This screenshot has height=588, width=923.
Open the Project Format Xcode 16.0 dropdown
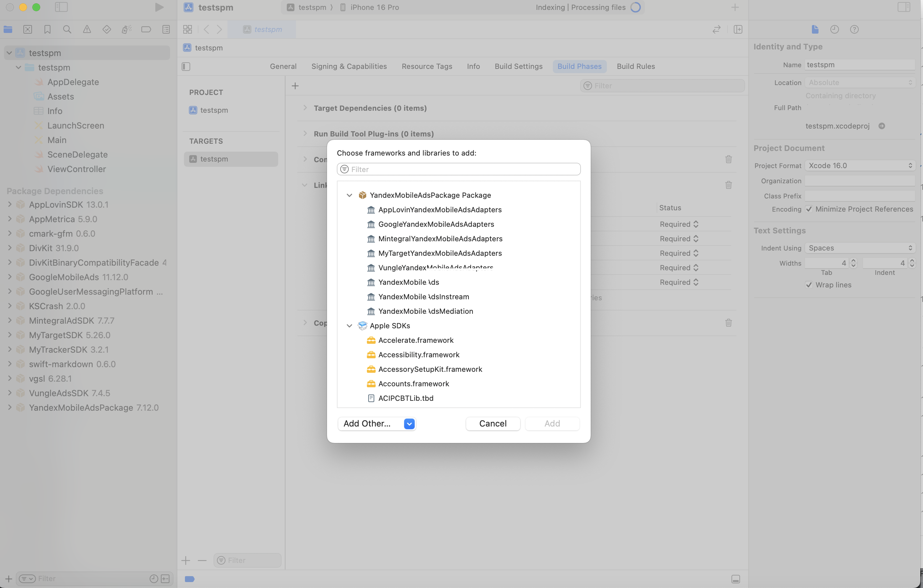[860, 165]
